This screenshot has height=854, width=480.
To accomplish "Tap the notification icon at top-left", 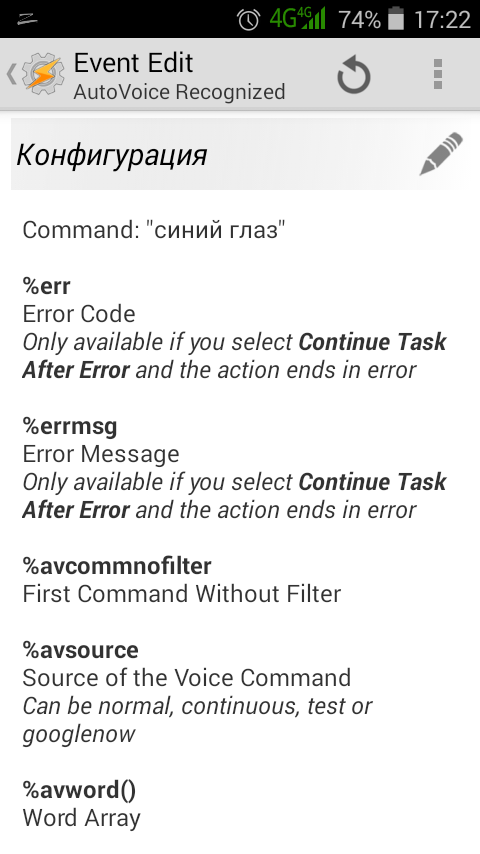I will [x=27, y=20].
